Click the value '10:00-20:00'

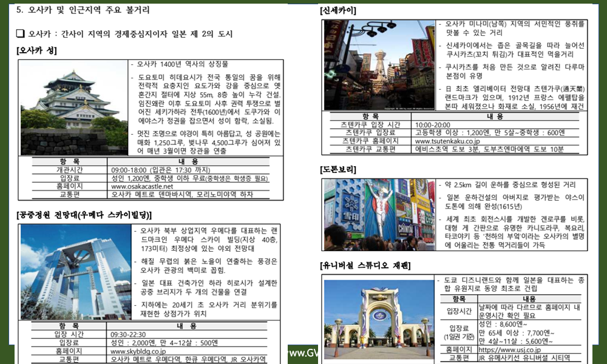[432, 125]
